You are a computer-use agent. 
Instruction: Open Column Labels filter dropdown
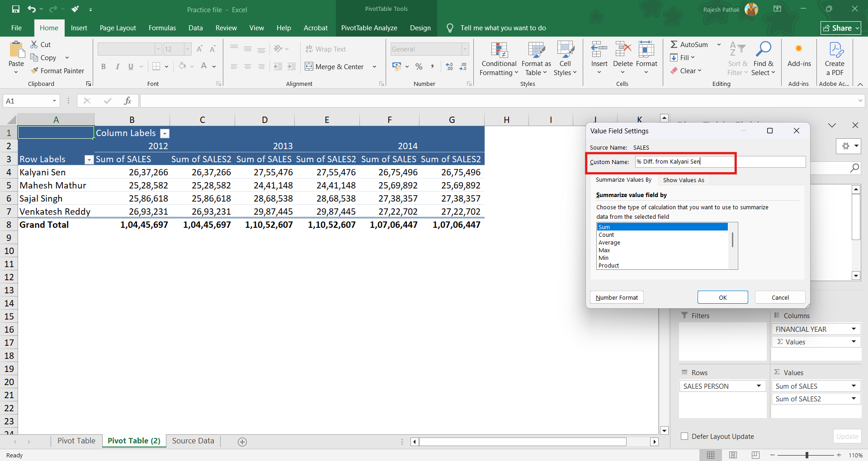click(x=165, y=133)
